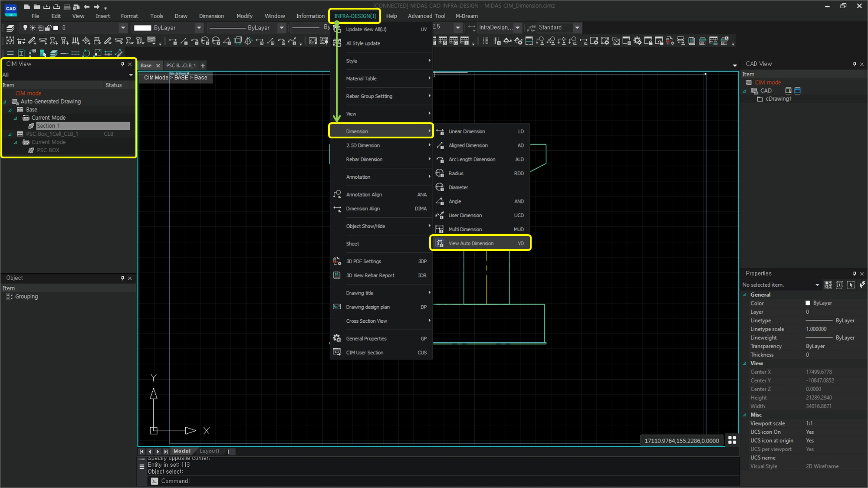Click Multi Dimension icon in submenu

(440, 229)
